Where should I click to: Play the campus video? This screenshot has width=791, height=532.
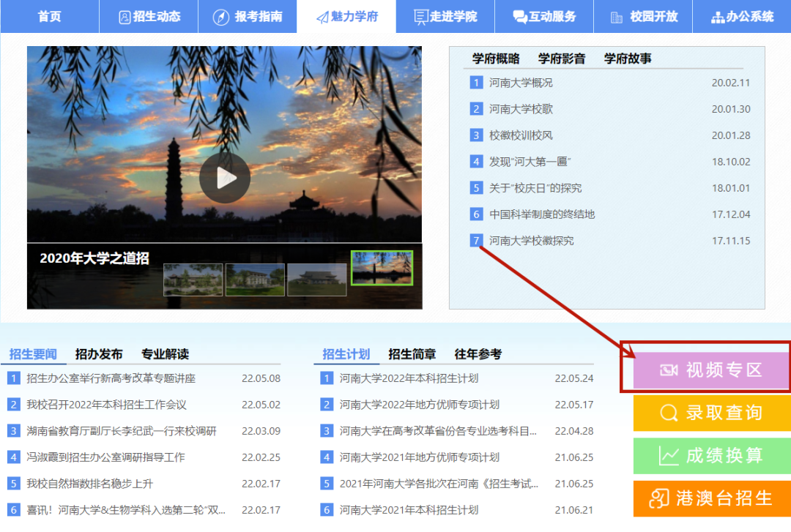click(225, 178)
